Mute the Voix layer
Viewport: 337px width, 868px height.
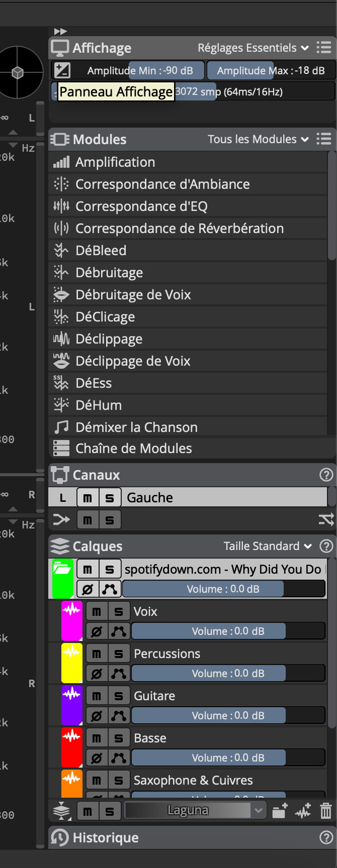(97, 611)
